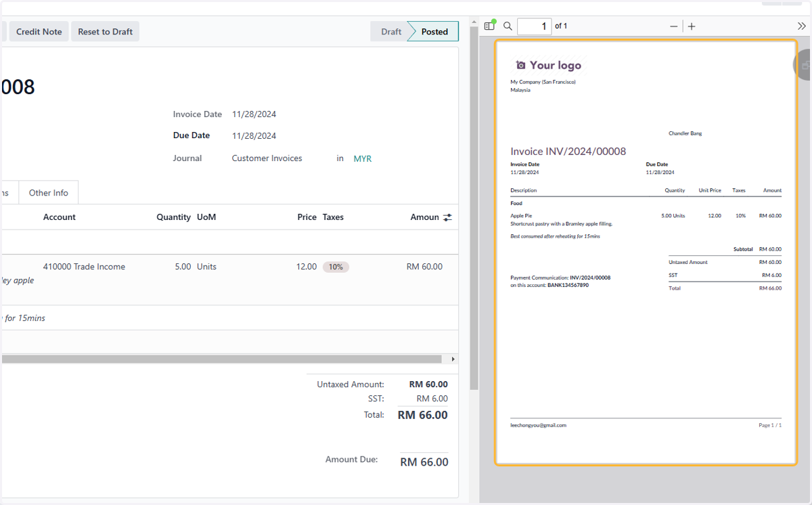The image size is (812, 505).
Task: Click the Units UoM cell
Action: 206,267
